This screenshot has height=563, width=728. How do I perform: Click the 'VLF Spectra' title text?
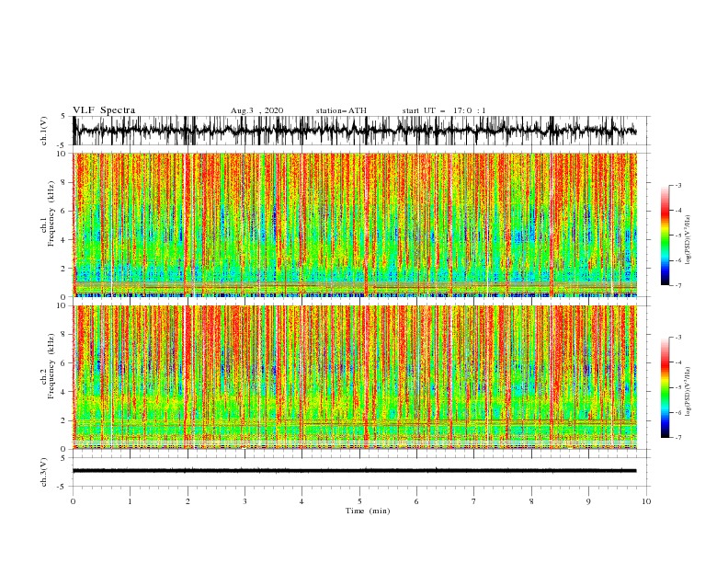(104, 110)
